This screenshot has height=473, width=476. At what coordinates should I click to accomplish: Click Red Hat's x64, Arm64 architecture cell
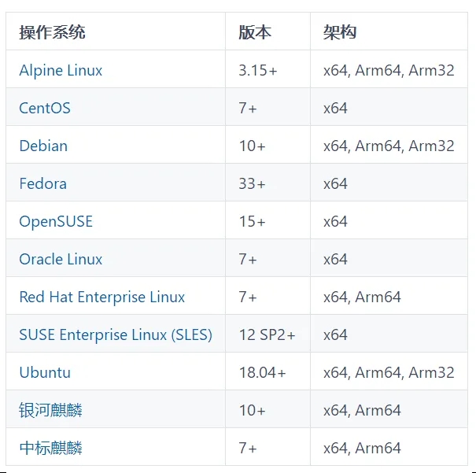point(389,296)
